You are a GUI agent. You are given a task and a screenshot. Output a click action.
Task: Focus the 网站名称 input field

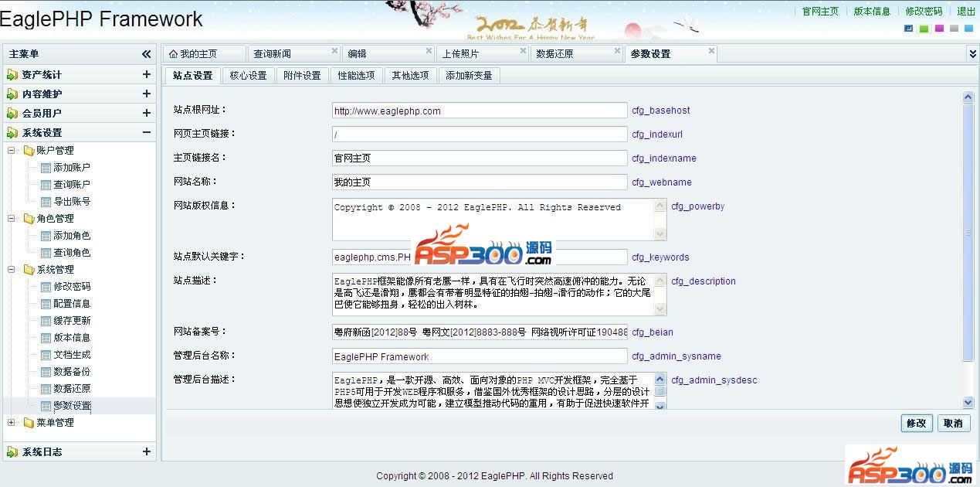(480, 182)
